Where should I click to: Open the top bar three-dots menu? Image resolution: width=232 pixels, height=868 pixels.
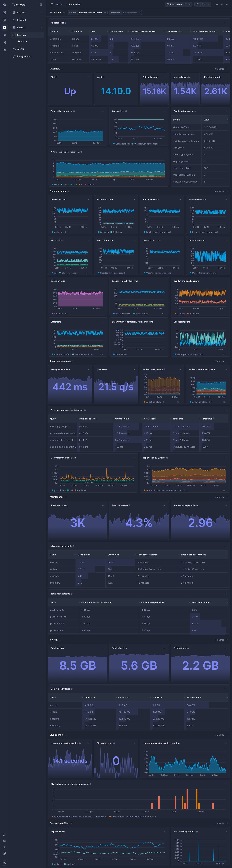tap(227, 4)
